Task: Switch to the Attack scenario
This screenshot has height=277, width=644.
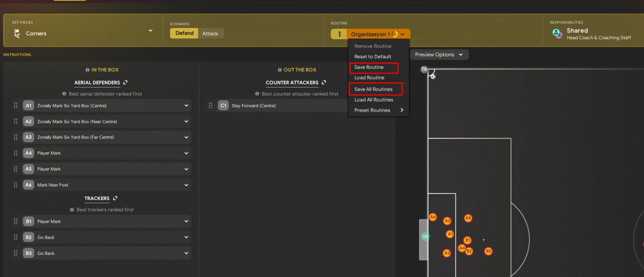Action: tap(210, 33)
